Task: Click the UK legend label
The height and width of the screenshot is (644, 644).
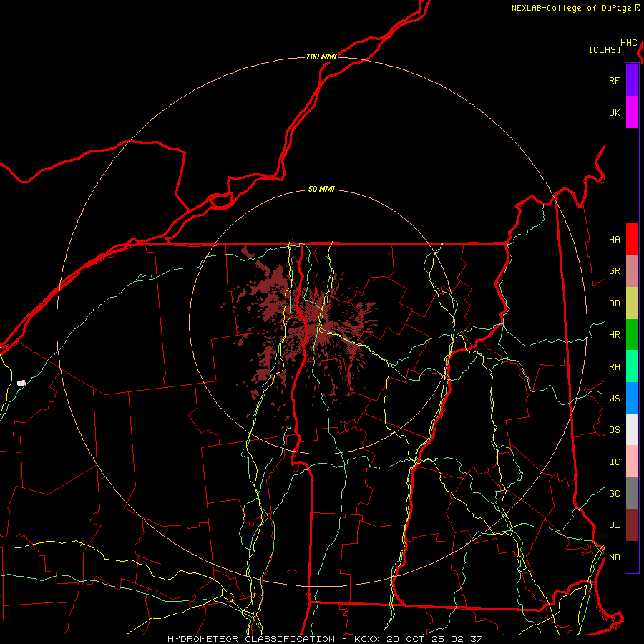Action: pyautogui.click(x=614, y=112)
